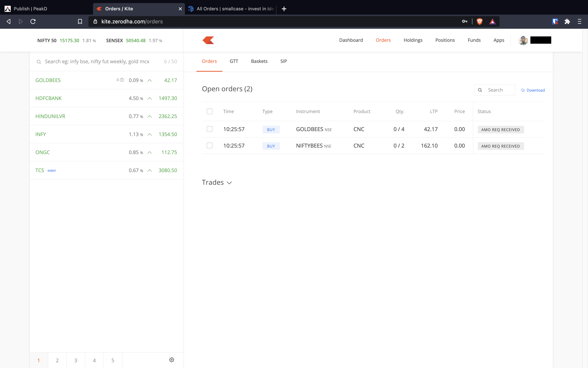Switch to marketwatch page 2
The width and height of the screenshot is (588, 368).
(x=57, y=360)
